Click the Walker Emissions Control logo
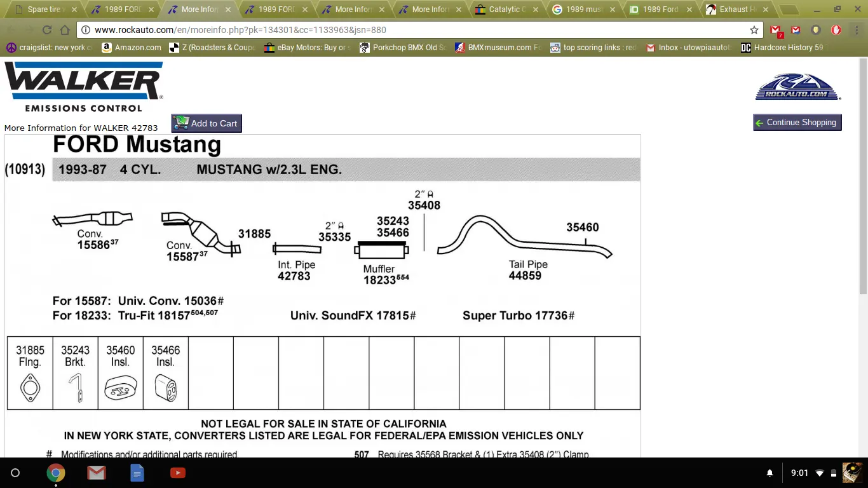868x488 pixels. tap(84, 87)
